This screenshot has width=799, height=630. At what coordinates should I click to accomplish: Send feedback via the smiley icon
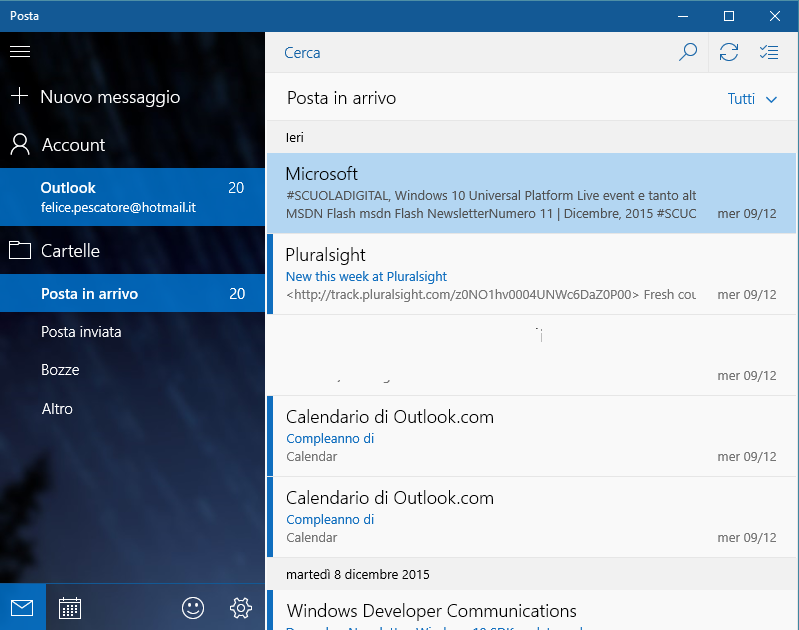193,608
